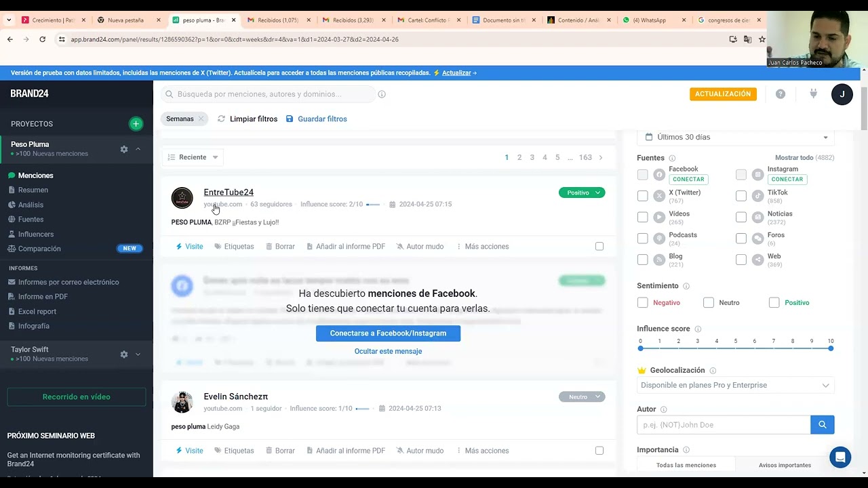Screen dimensions: 868x488
Task: Open Más acciones on Evelin Sánchez mention
Action: coord(482,451)
